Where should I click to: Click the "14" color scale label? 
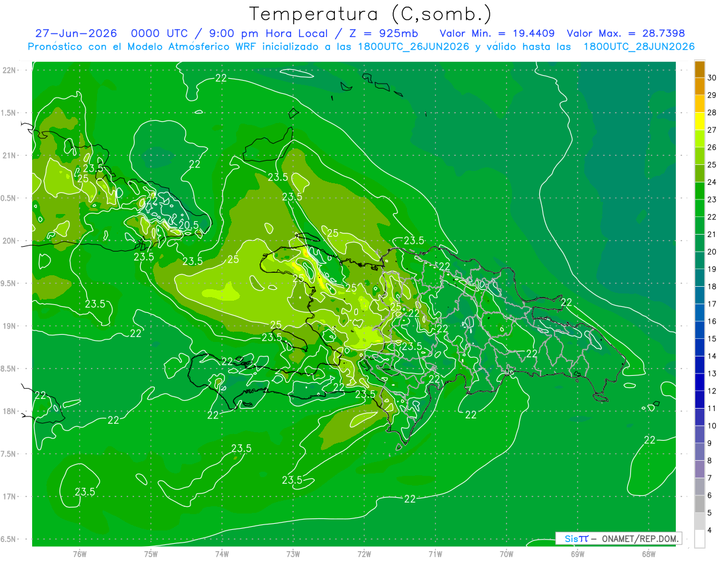click(x=712, y=356)
